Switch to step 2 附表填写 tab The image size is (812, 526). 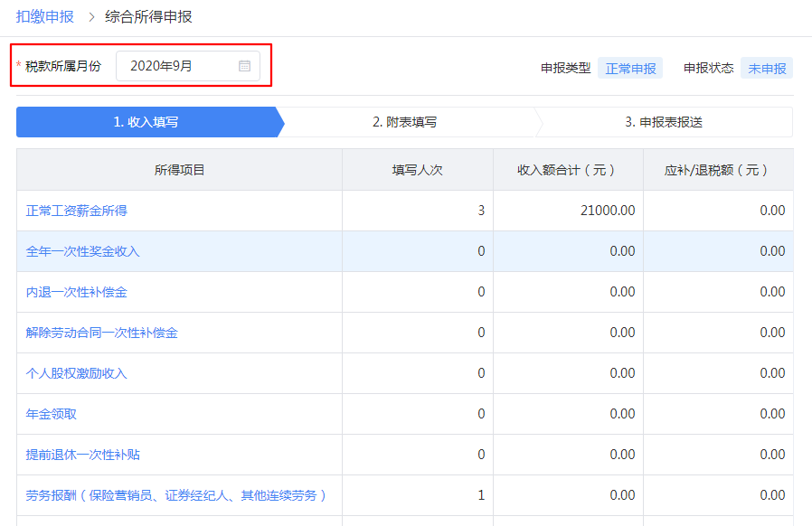click(x=404, y=122)
